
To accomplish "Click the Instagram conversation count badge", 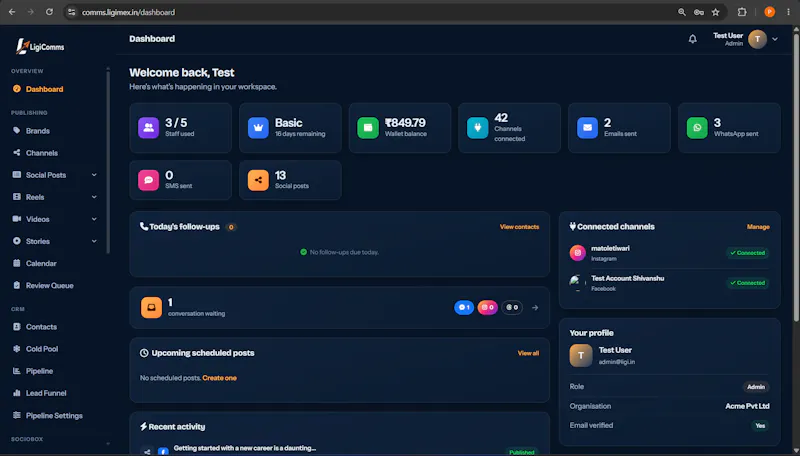I will pos(487,307).
